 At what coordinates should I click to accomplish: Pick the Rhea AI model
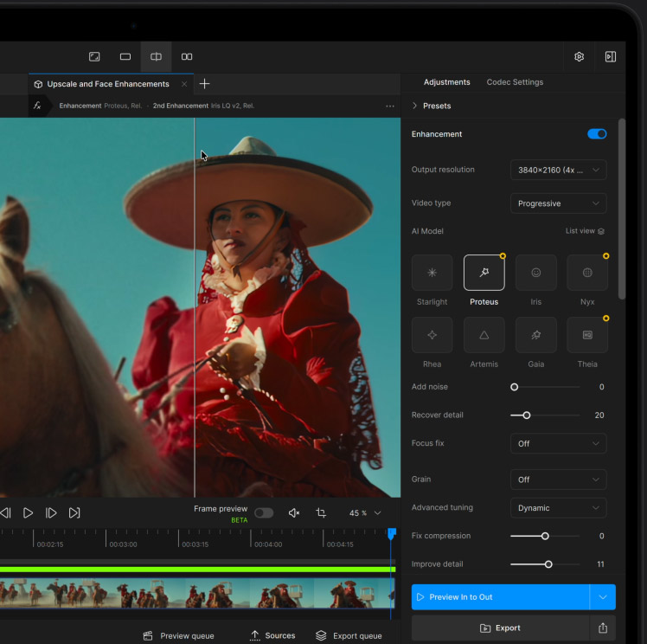[x=432, y=335]
